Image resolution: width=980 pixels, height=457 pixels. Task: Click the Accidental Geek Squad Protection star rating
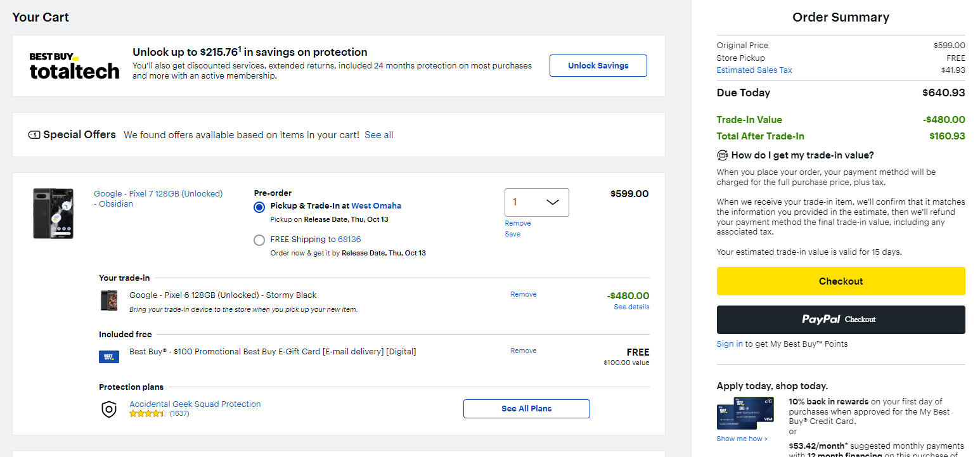(148, 413)
